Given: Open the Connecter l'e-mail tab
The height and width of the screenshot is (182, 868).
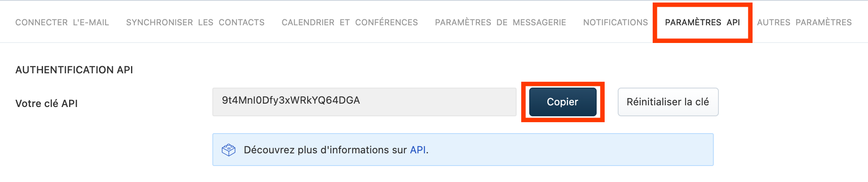Looking at the screenshot, I should click(x=62, y=22).
